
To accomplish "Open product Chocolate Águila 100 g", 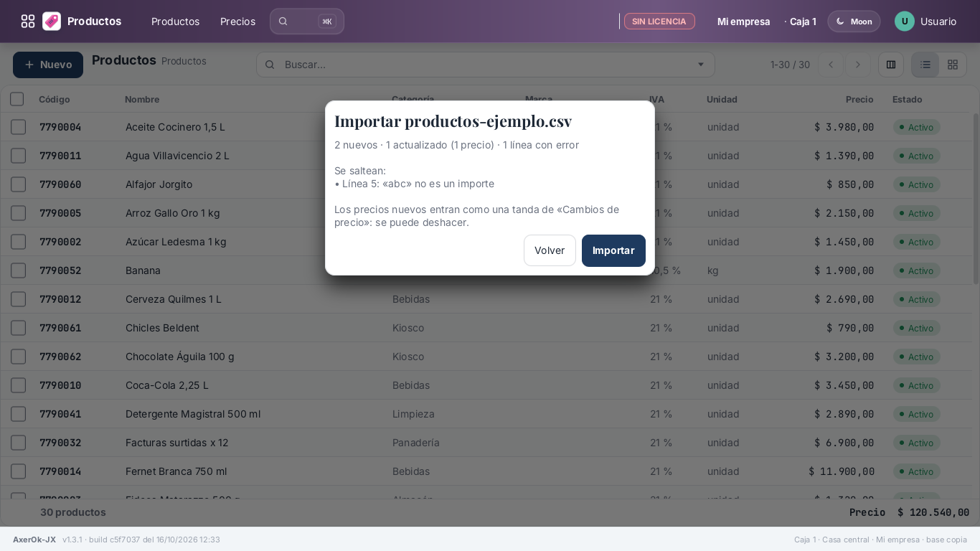I will click(180, 357).
